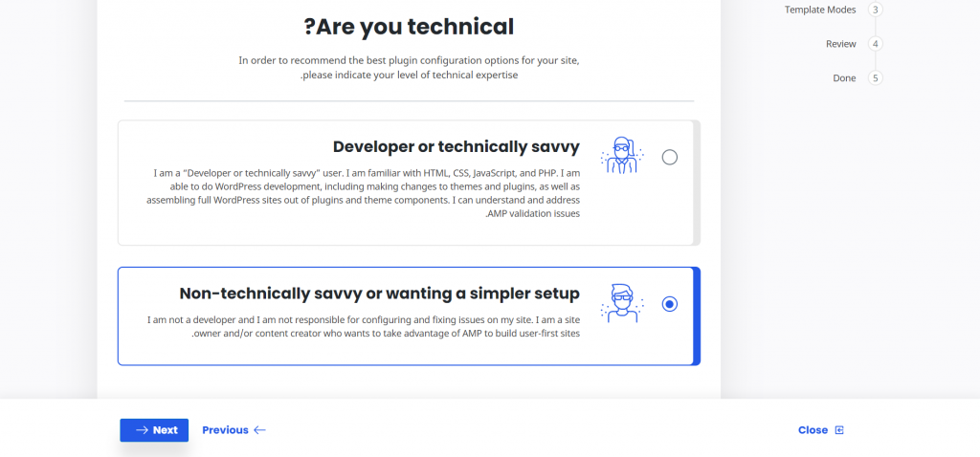Click the arrow icon beside Previous

click(259, 430)
